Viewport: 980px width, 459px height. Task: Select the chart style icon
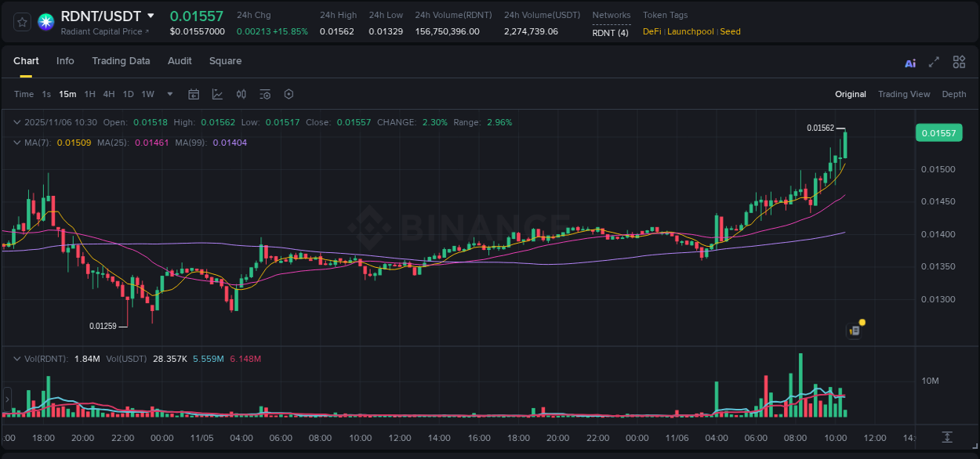[216, 94]
